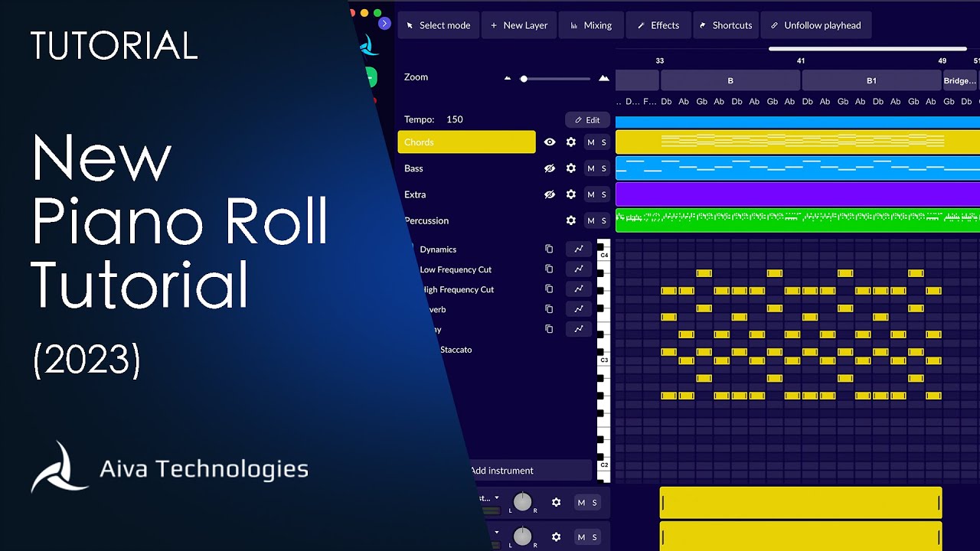Select purple Extra track overview strip
This screenshot has height=551, width=980.
pyautogui.click(x=798, y=194)
